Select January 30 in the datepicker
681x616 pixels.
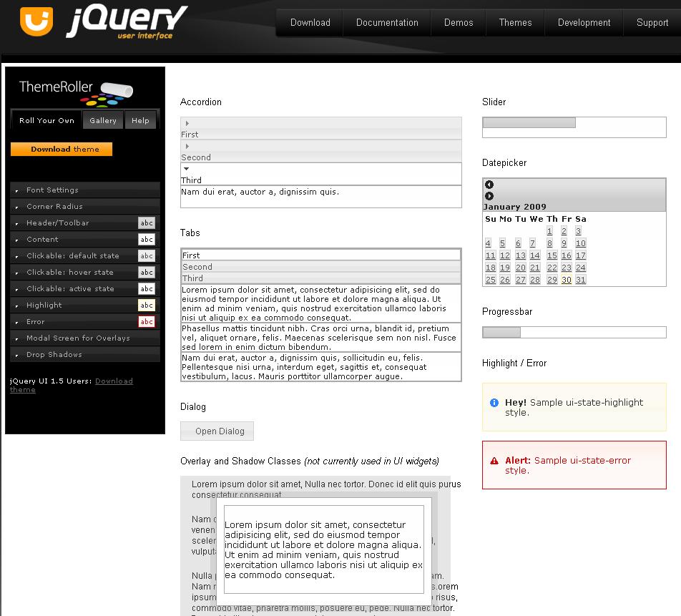566,280
